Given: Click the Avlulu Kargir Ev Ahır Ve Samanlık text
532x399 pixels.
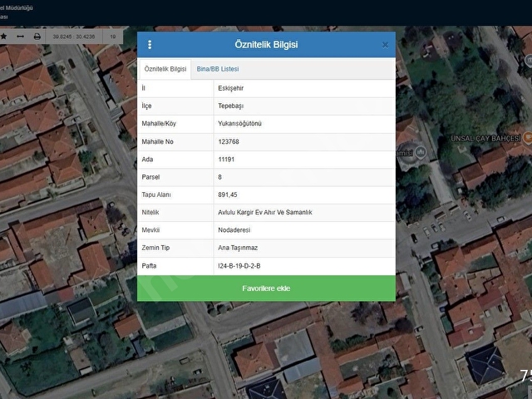Looking at the screenshot, I should [x=265, y=213].
